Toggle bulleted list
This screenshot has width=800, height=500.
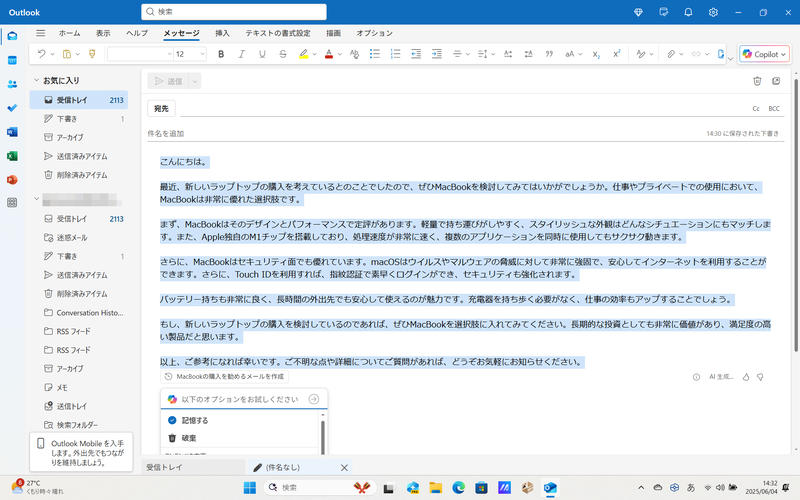[375, 54]
